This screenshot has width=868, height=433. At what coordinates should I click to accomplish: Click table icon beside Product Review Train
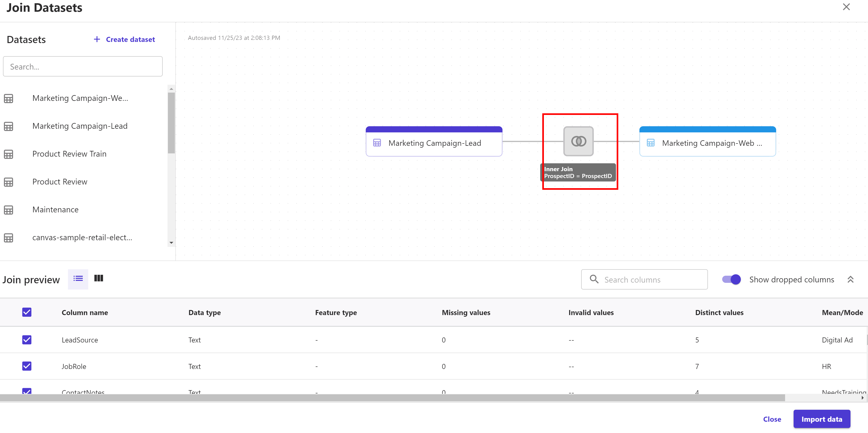[x=9, y=154]
